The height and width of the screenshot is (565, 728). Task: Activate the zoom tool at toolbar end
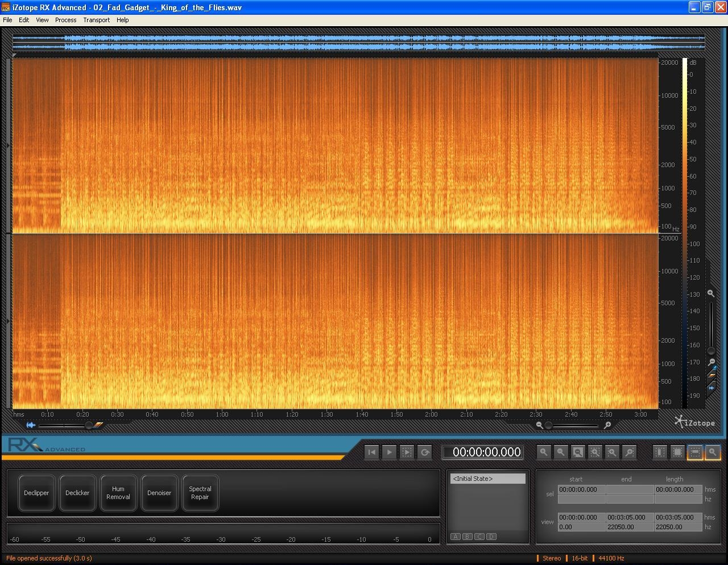click(x=712, y=452)
